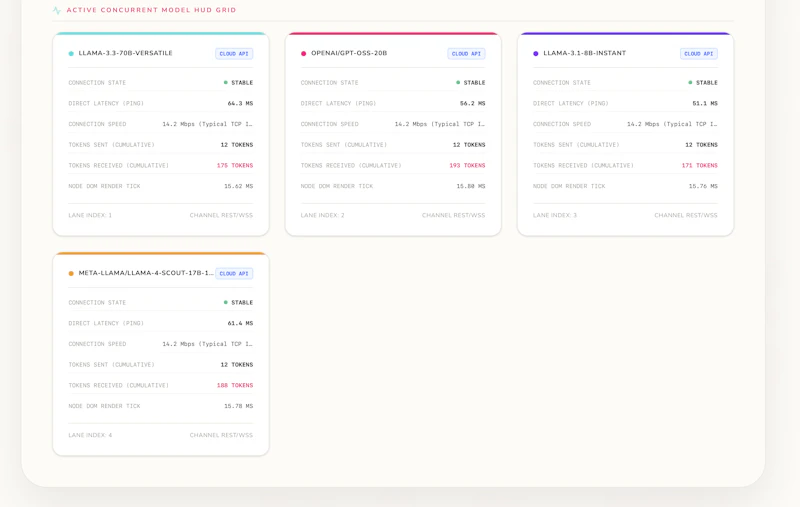The image size is (800, 507).
Task: Click the 64.3 MS latency value
Action: (240, 103)
